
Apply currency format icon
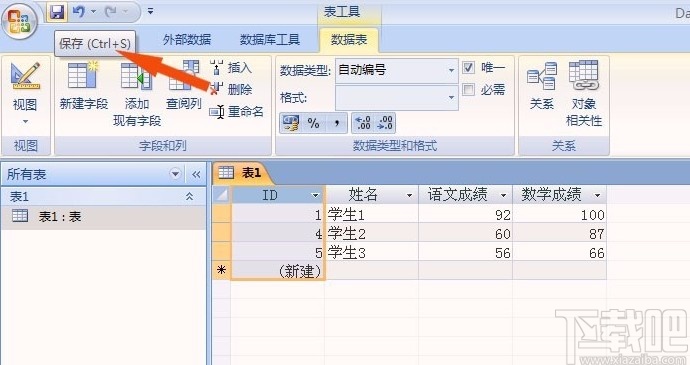[290, 123]
